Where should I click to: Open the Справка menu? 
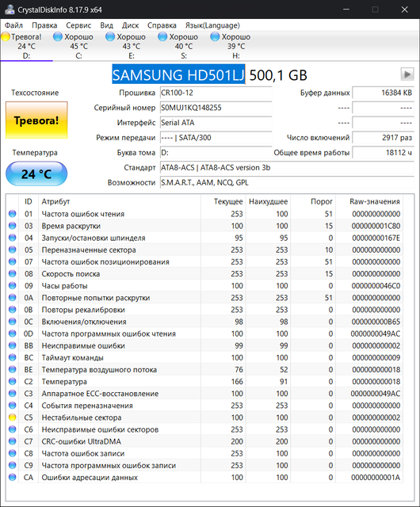[x=162, y=25]
